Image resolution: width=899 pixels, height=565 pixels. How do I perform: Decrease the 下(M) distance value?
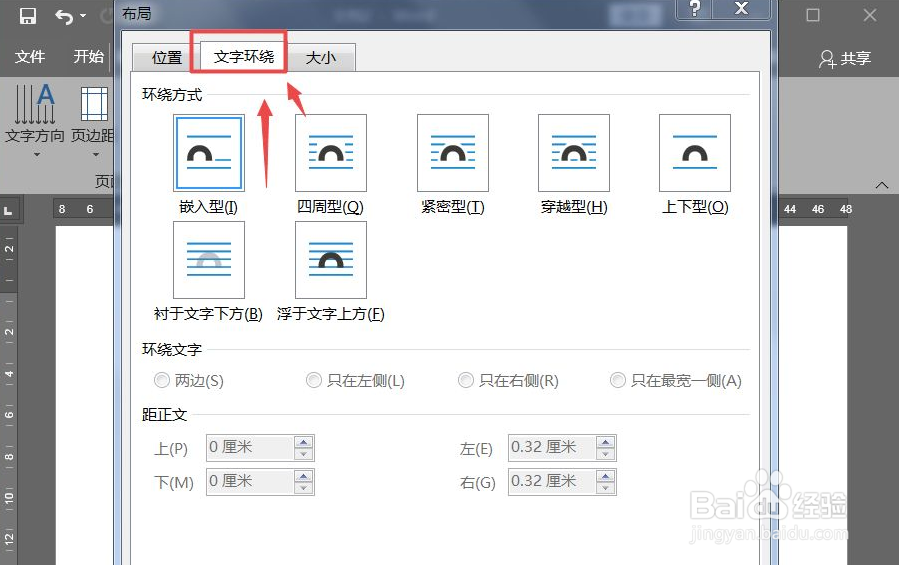click(x=303, y=488)
